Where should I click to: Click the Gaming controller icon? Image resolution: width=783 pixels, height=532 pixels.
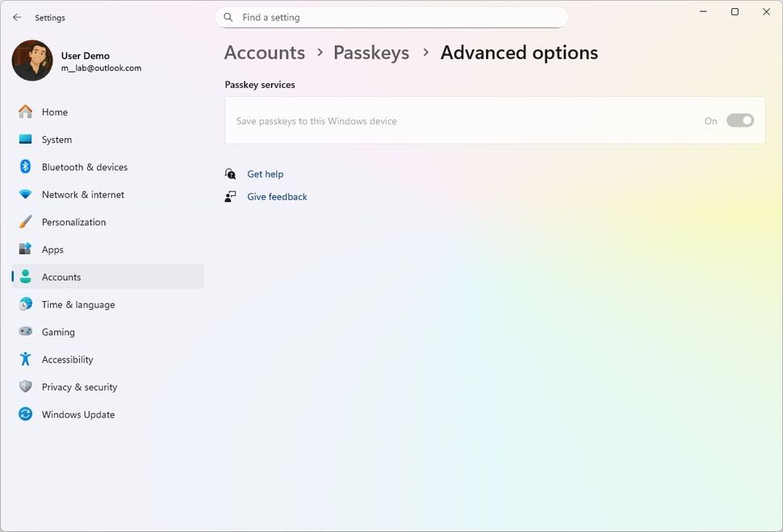click(x=26, y=332)
